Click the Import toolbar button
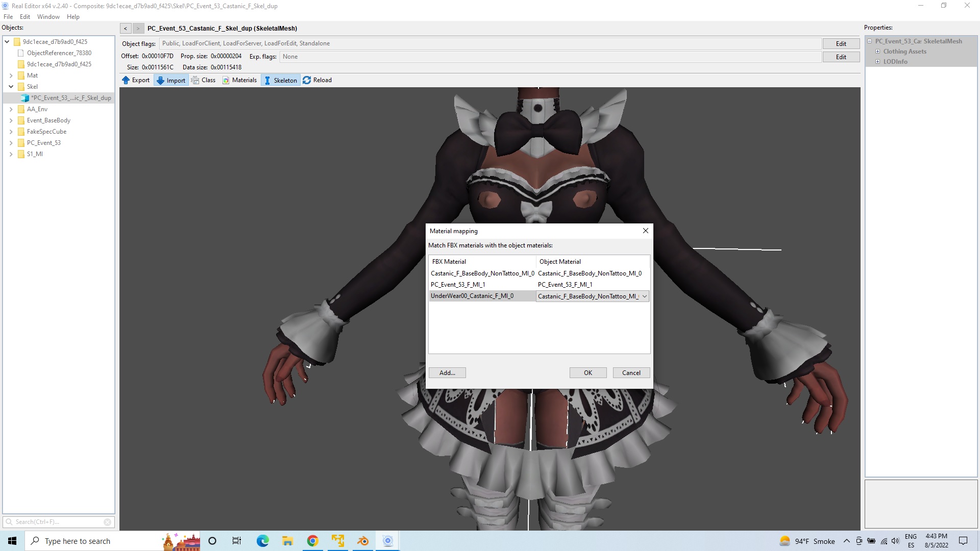Viewport: 980px width, 551px height. tap(171, 80)
